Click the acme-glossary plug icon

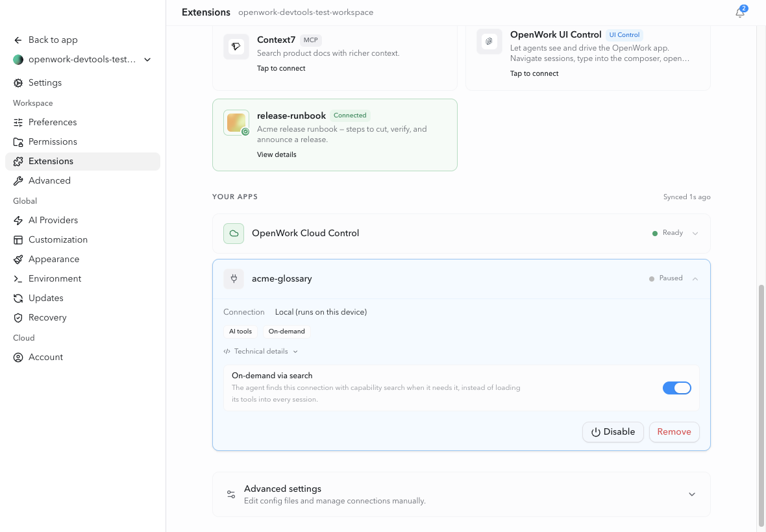click(x=234, y=279)
